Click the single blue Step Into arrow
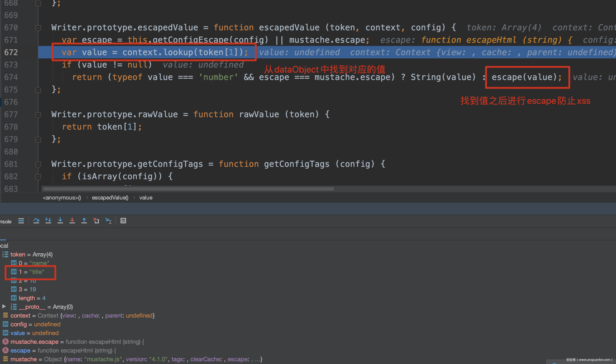This screenshot has height=364, width=616. [x=60, y=221]
